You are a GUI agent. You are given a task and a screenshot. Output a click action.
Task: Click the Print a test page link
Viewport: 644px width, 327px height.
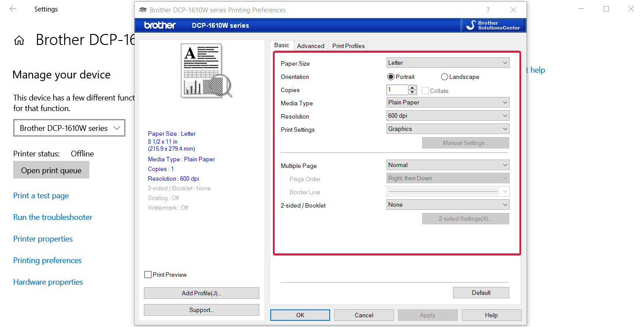41,196
